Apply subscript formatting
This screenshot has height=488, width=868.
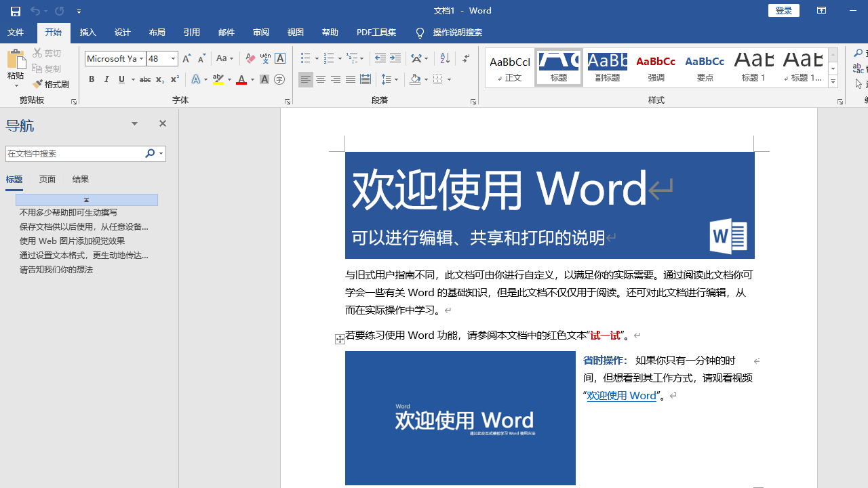point(159,80)
